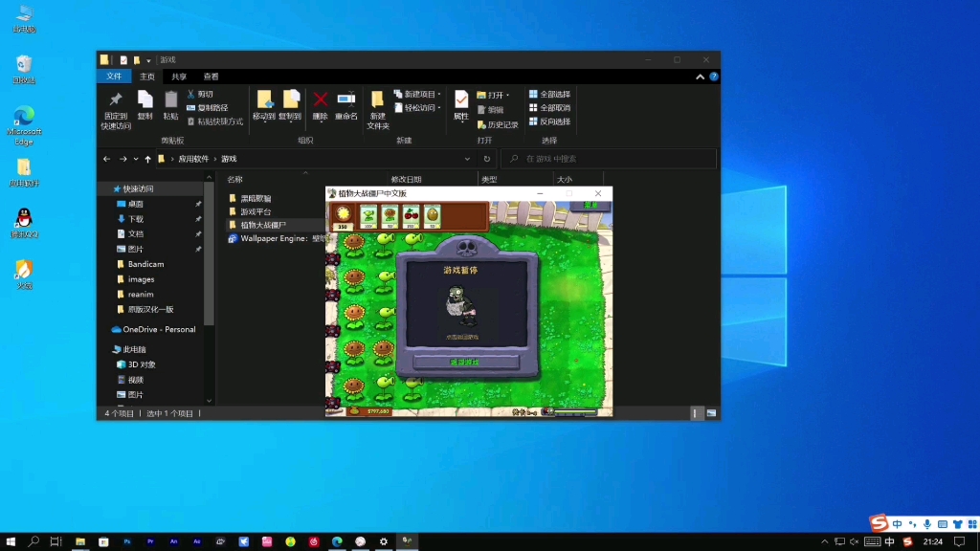Click the red Delete (删除) icon
The height and width of the screenshot is (551, 980).
(x=320, y=105)
